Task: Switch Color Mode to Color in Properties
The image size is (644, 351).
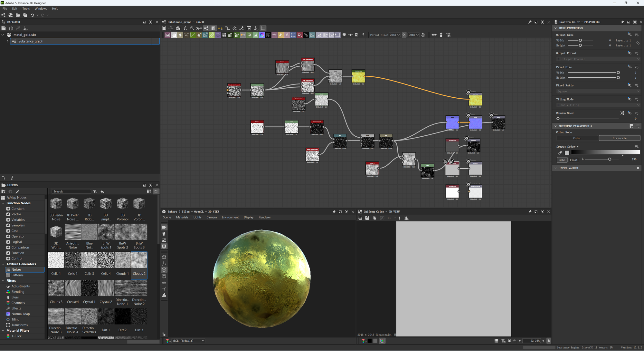Action: coord(577,138)
